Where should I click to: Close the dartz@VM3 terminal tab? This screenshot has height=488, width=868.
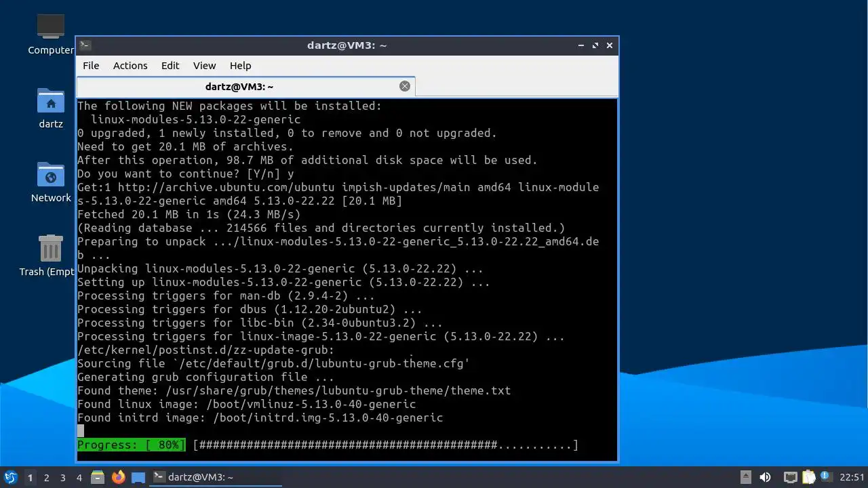point(405,86)
